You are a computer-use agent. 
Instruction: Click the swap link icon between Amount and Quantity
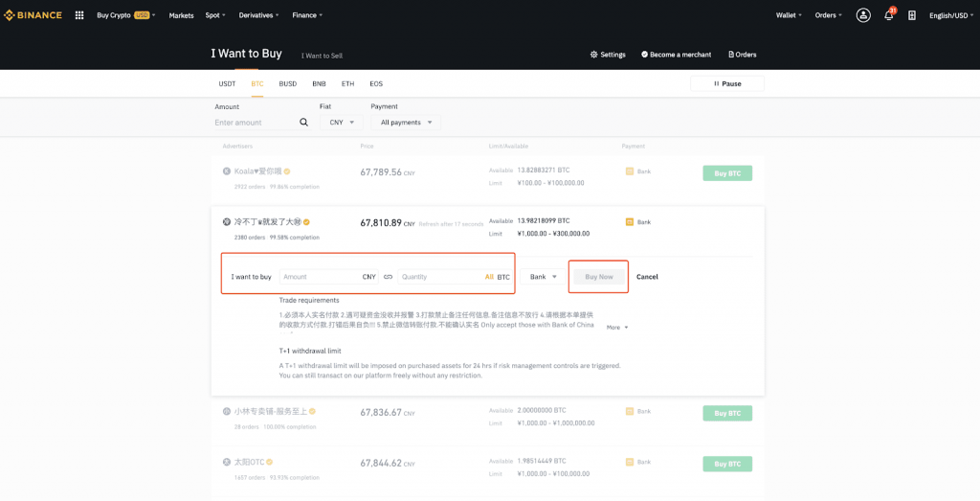389,277
